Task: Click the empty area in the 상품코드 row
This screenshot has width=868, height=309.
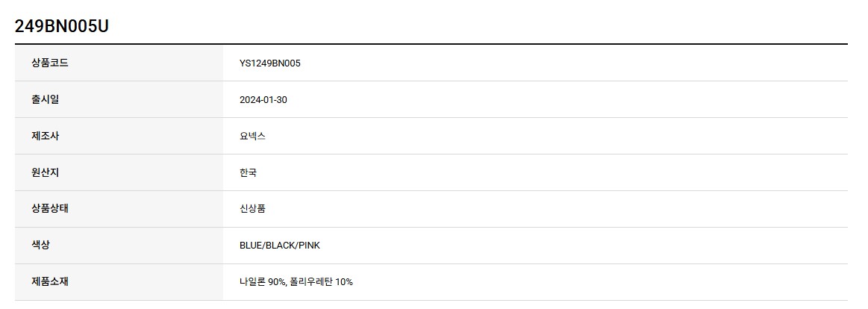Action: [574, 63]
